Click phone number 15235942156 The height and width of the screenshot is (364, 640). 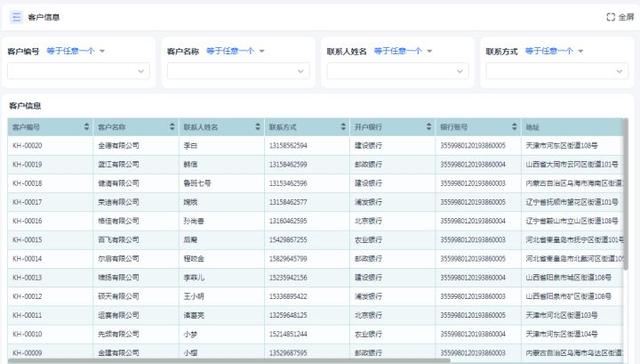[x=288, y=277]
